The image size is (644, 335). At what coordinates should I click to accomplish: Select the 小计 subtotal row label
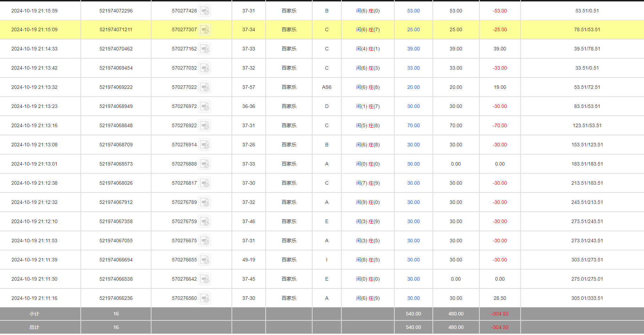[x=34, y=314]
